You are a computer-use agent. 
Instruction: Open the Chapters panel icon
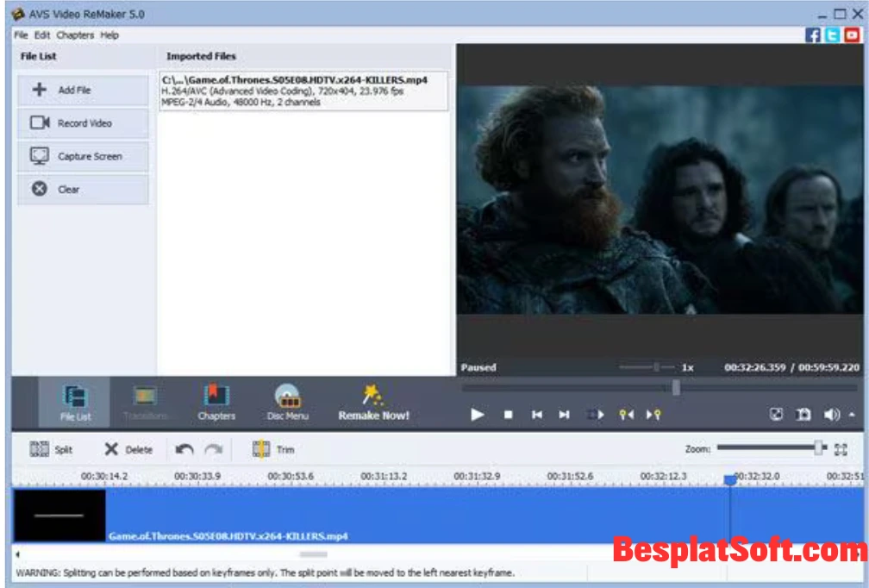(216, 403)
